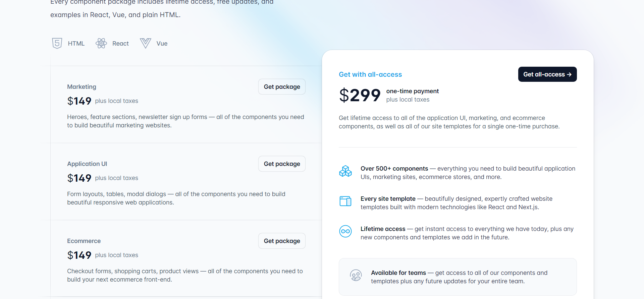Select the HTML label

click(x=76, y=44)
